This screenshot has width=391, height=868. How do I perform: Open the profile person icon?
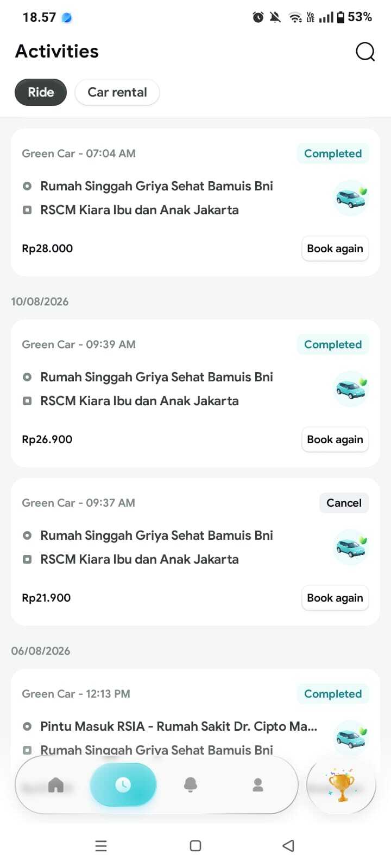point(258,784)
